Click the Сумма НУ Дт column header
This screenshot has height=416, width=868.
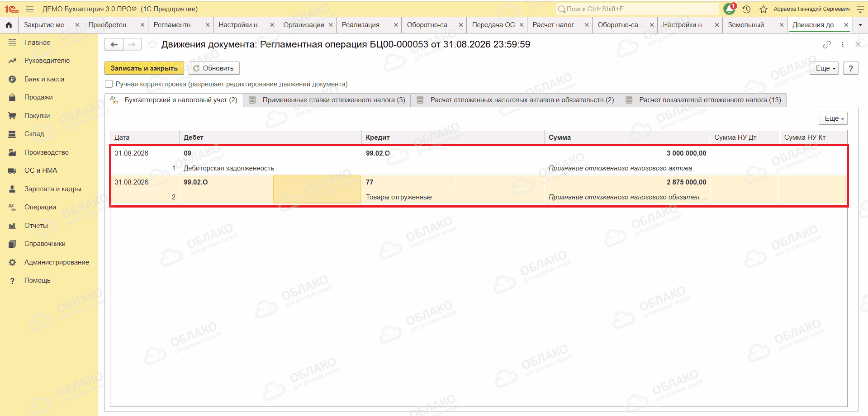[745, 137]
